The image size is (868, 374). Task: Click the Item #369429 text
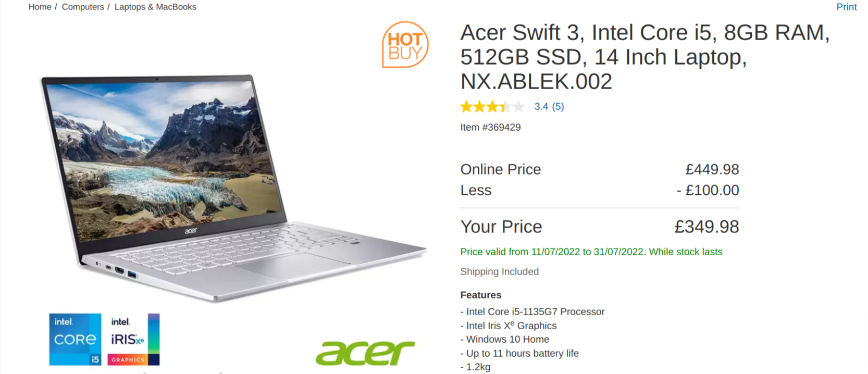click(490, 127)
